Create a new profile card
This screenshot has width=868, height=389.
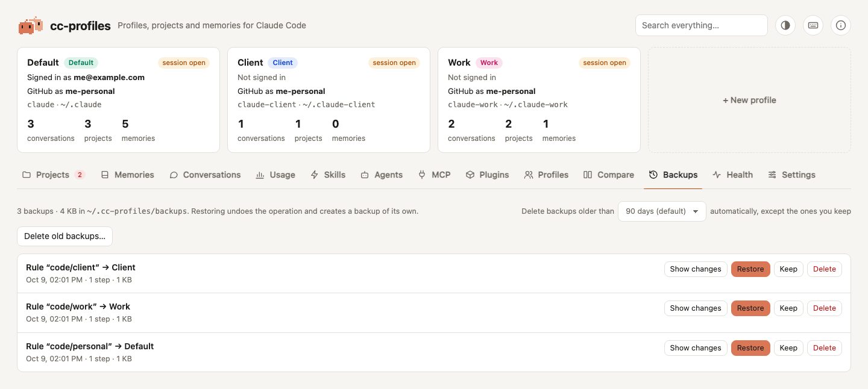coord(749,100)
